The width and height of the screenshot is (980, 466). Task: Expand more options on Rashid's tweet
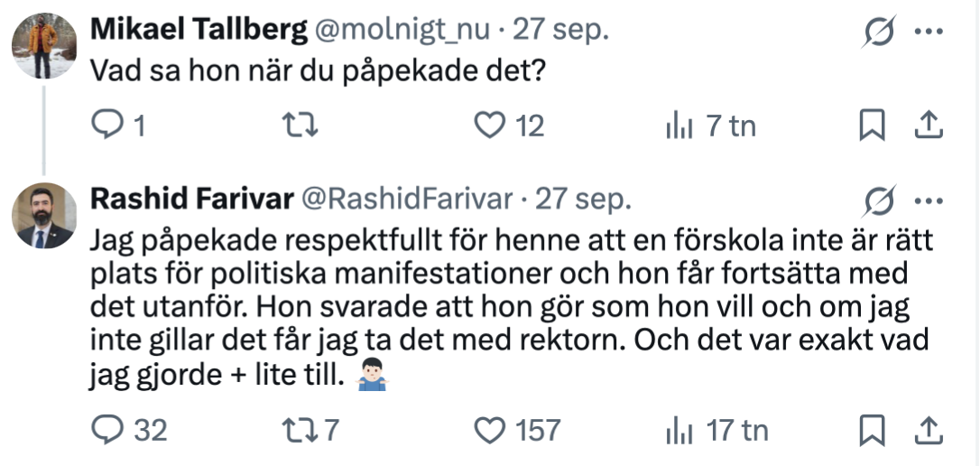click(929, 200)
